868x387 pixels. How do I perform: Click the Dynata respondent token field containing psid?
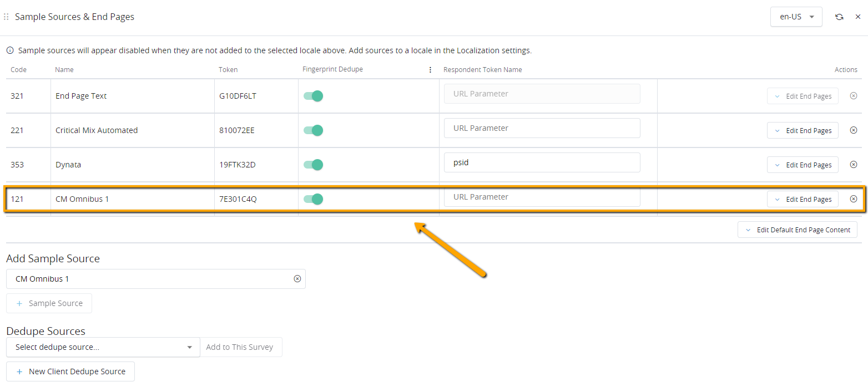pos(542,162)
